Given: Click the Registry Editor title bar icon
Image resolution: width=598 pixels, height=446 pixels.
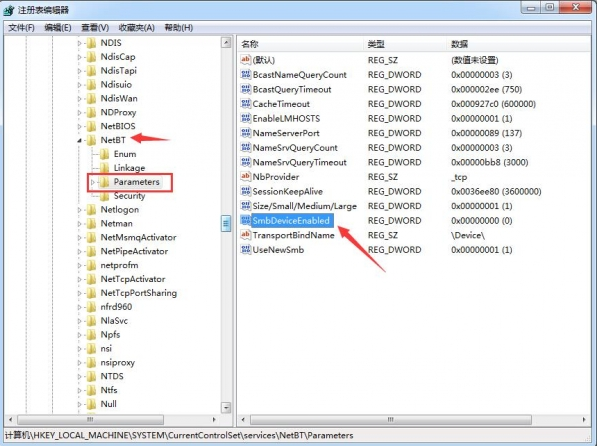Looking at the screenshot, I should (8, 10).
